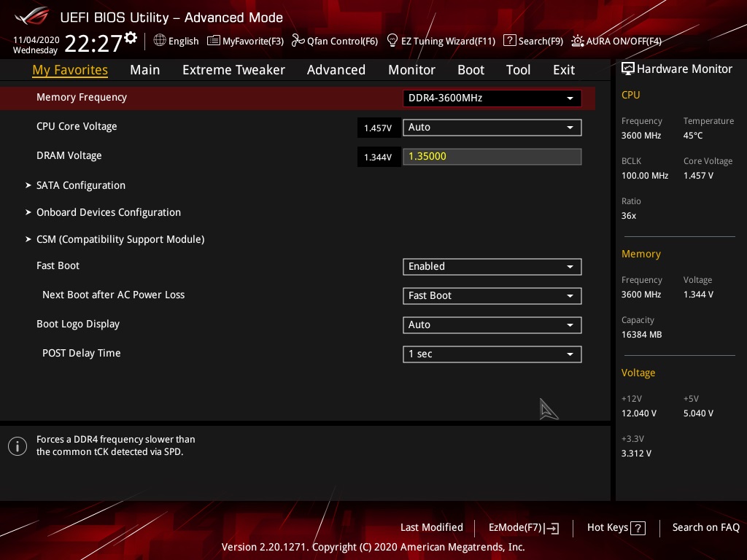Select the CPU Core Voltage label
This screenshot has width=747, height=560.
coord(77,126)
